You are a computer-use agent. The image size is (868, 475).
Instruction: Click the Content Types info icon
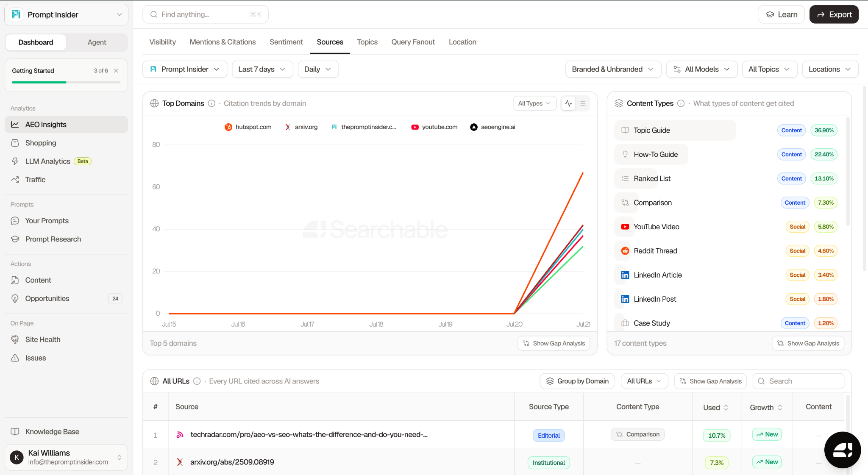(681, 103)
